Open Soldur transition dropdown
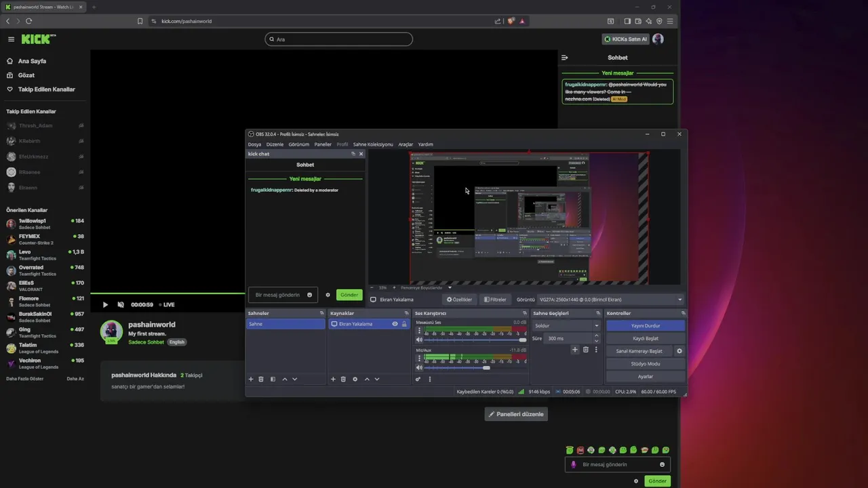This screenshot has height=488, width=868. coord(567,325)
